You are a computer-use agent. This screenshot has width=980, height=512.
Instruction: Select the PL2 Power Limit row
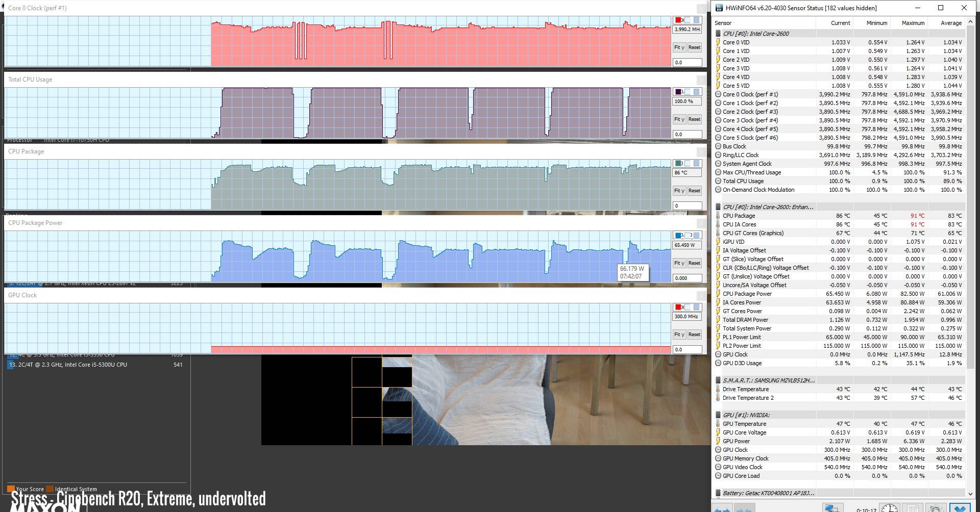tap(839, 346)
